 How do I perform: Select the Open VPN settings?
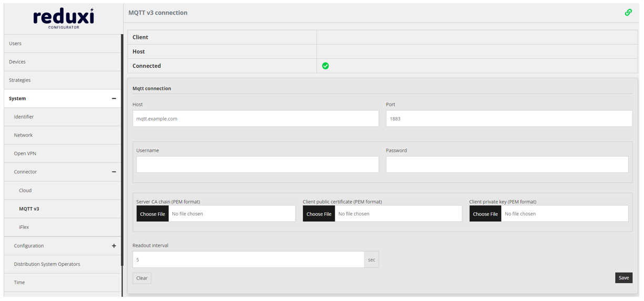(25, 153)
